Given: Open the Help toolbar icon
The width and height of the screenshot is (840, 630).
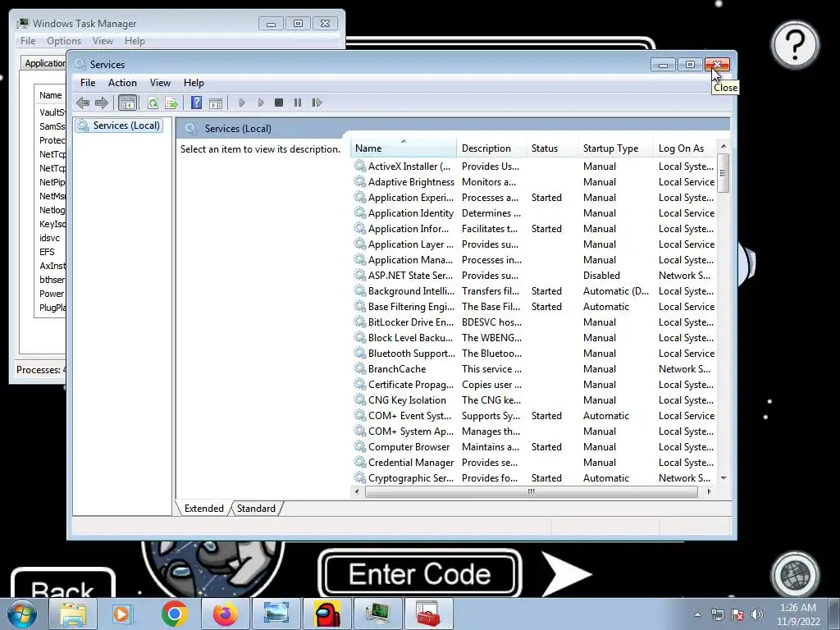Looking at the screenshot, I should pos(197,103).
